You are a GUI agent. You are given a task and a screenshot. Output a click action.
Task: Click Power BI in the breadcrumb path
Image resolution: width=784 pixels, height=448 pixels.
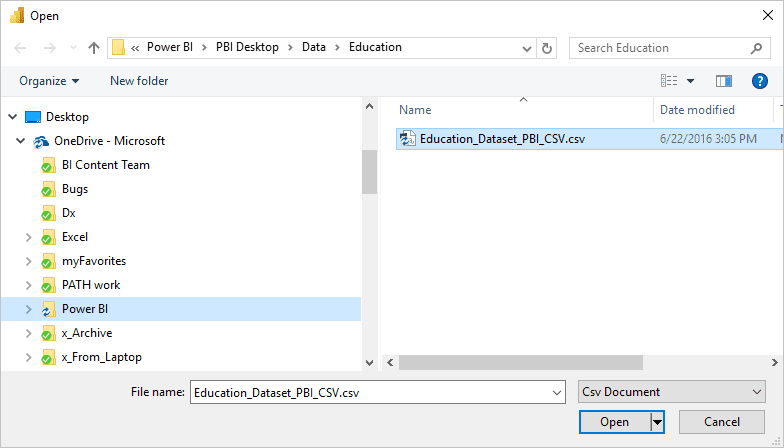170,47
